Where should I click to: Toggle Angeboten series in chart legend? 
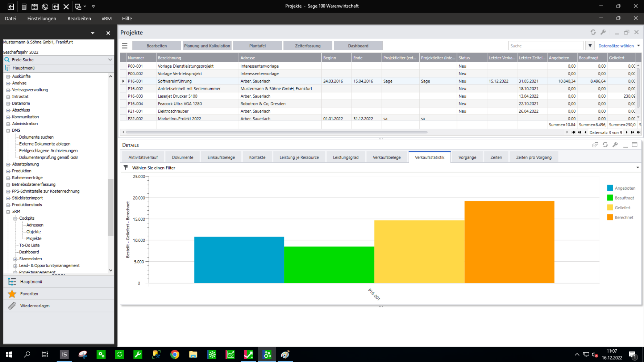[610, 188]
